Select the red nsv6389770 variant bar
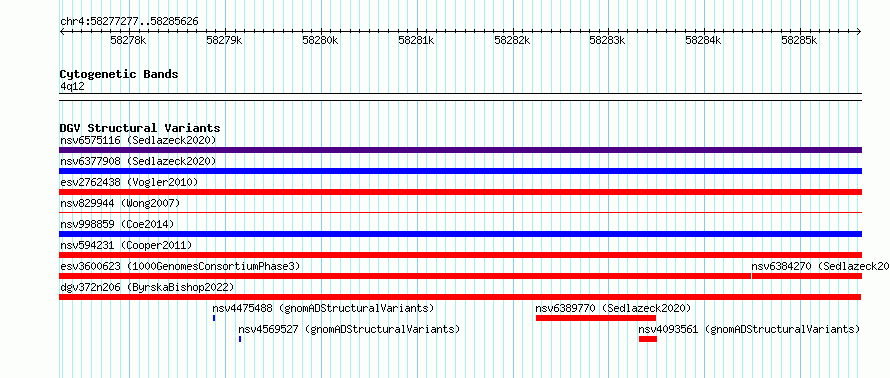 point(596,318)
